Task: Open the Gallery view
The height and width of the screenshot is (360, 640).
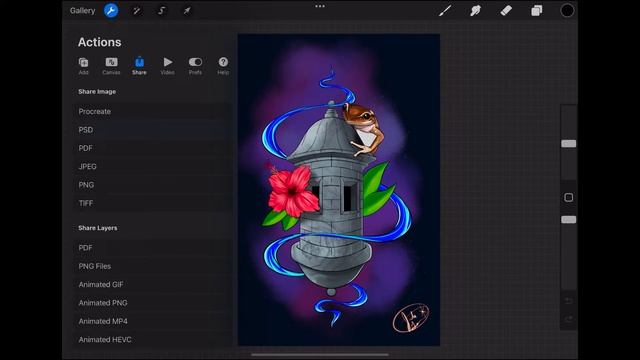Action: (82, 11)
